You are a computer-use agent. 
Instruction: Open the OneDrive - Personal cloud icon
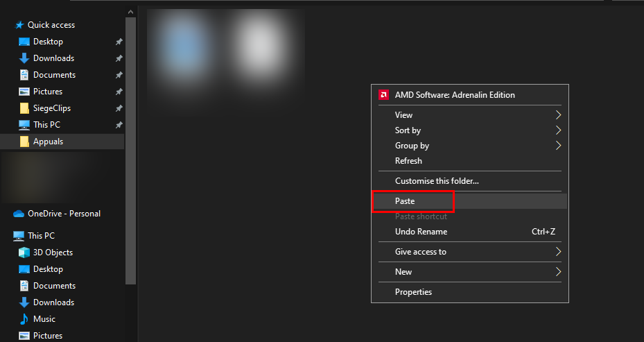tap(19, 214)
